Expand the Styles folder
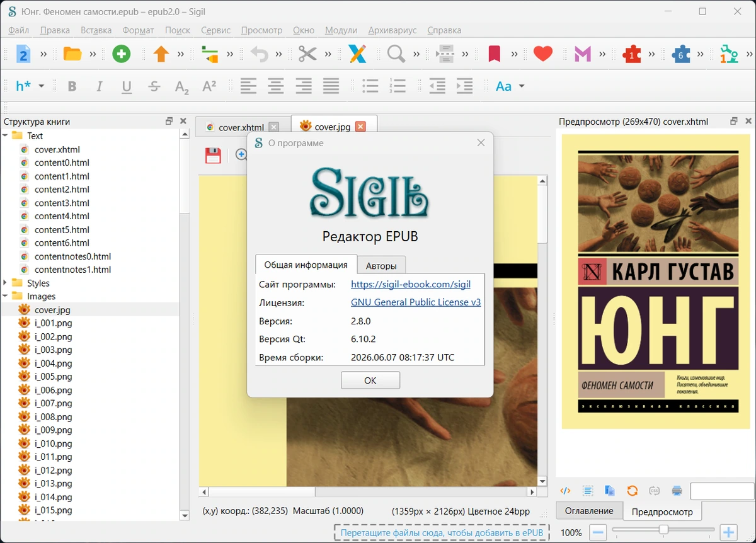Viewport: 756px width, 543px height. [6, 283]
